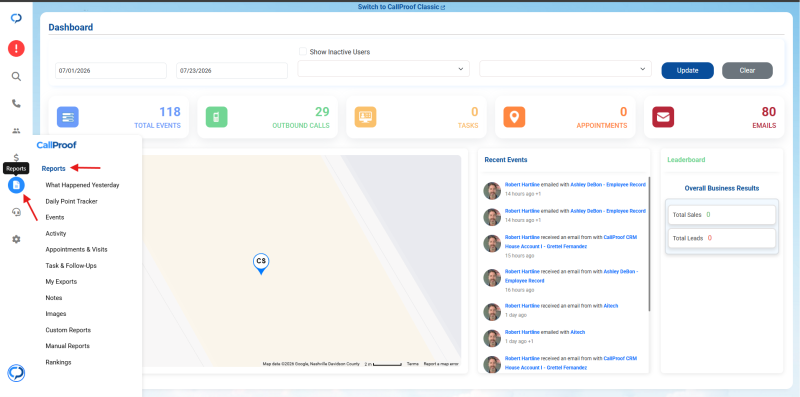Click the Recent Events vertical scrollbar
The width and height of the screenshot is (800, 397).
pos(649,244)
